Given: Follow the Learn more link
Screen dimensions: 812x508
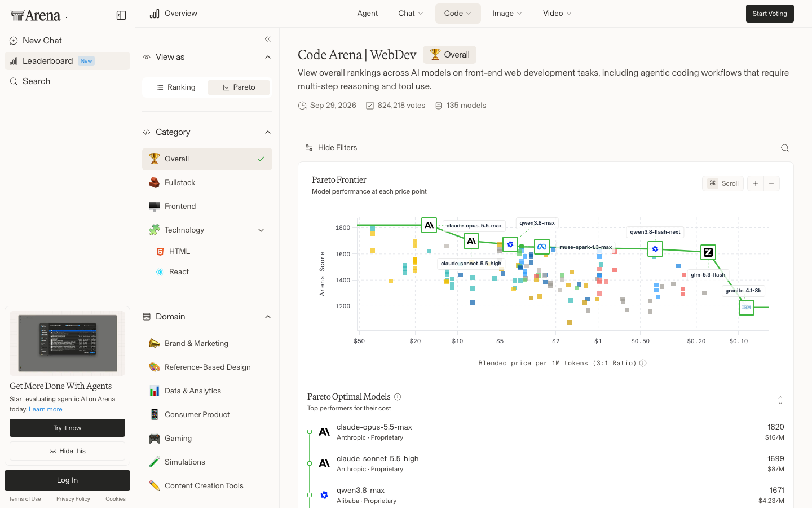Looking at the screenshot, I should tap(46, 410).
